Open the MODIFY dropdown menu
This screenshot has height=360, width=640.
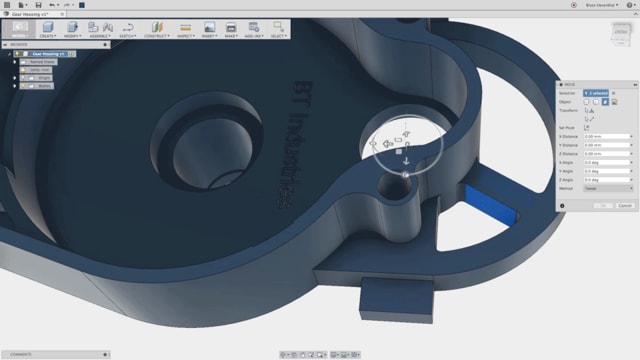73,36
